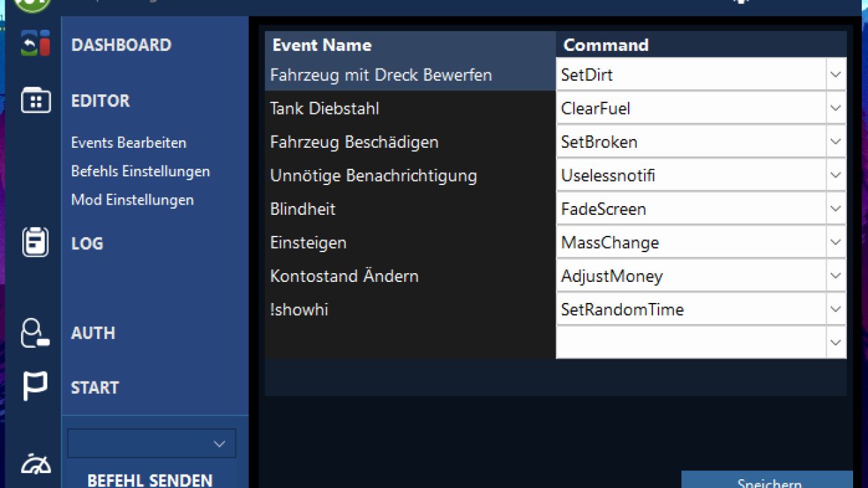868x488 pixels.
Task: Click the Log clipboard icon
Action: click(x=35, y=242)
